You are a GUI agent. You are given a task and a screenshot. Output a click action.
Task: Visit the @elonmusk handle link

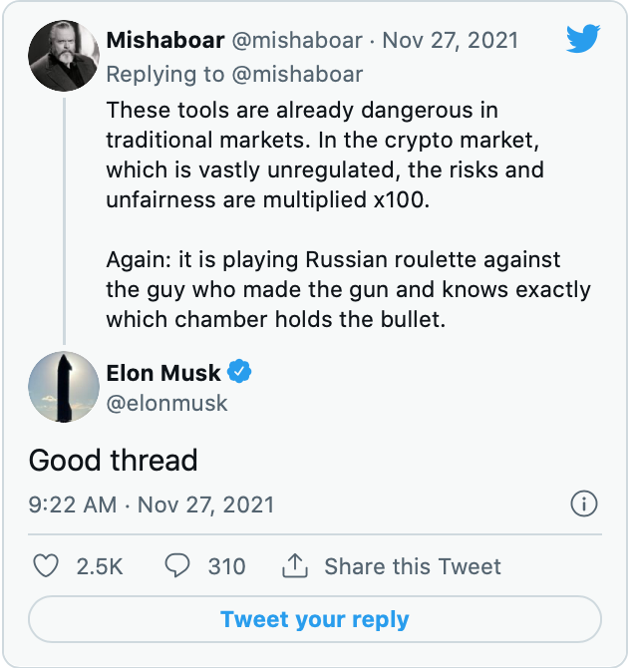(167, 403)
